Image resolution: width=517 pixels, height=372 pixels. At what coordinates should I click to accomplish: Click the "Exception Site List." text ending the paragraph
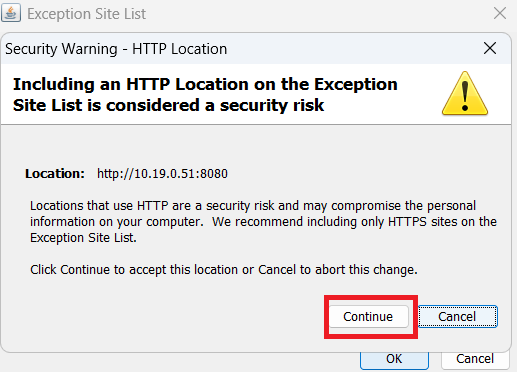[83, 238]
